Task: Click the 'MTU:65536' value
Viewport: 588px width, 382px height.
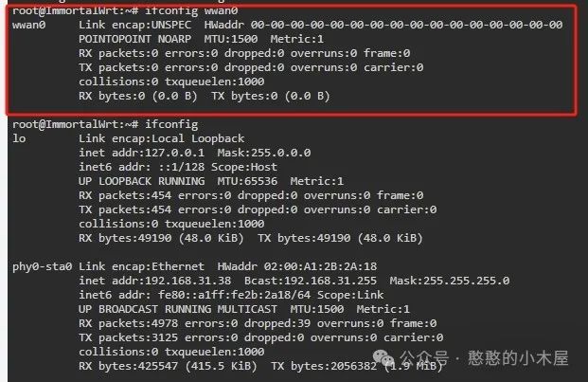Action: coord(247,181)
